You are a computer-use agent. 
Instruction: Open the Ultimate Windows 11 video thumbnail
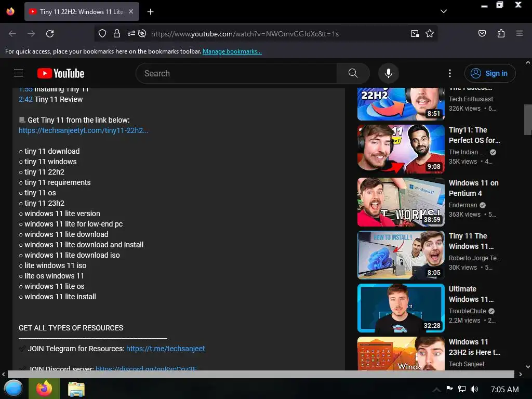click(x=401, y=308)
